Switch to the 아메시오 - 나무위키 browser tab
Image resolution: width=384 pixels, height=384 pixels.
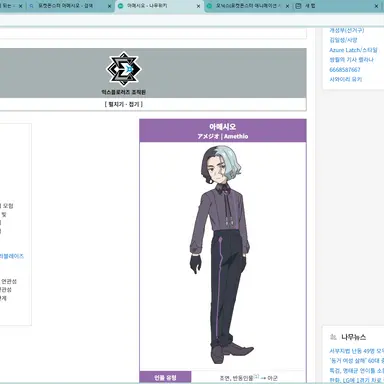pos(159,6)
